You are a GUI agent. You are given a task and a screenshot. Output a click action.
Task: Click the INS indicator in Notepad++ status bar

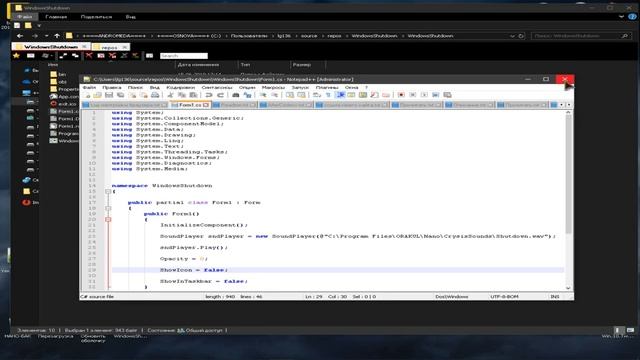(555, 297)
